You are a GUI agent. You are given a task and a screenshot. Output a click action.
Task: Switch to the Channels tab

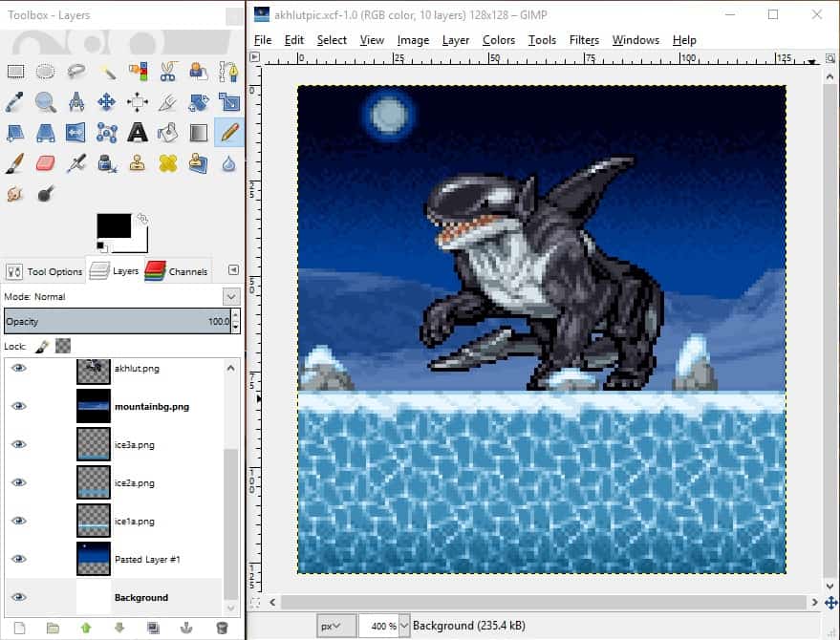(176, 271)
